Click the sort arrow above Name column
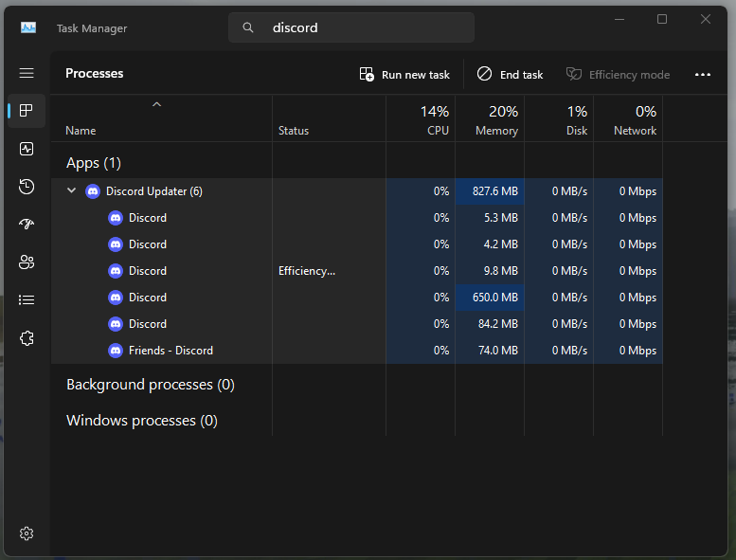Screen dimensions: 736x560 tap(157, 104)
